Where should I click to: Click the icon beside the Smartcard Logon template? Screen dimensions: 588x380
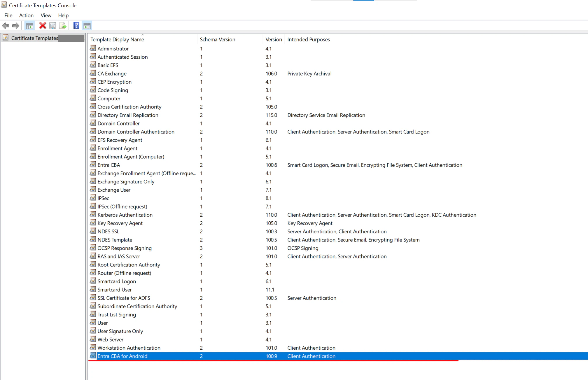point(93,281)
